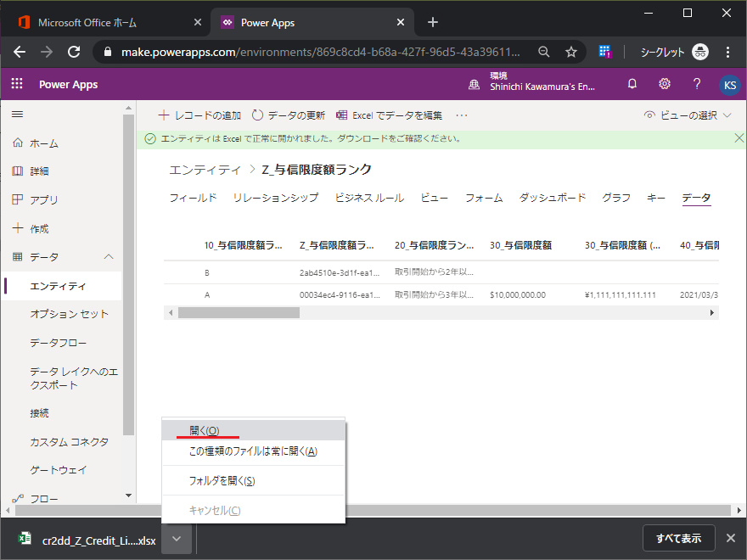Reload the page with the refresh button
The image size is (747, 560).
click(x=74, y=52)
